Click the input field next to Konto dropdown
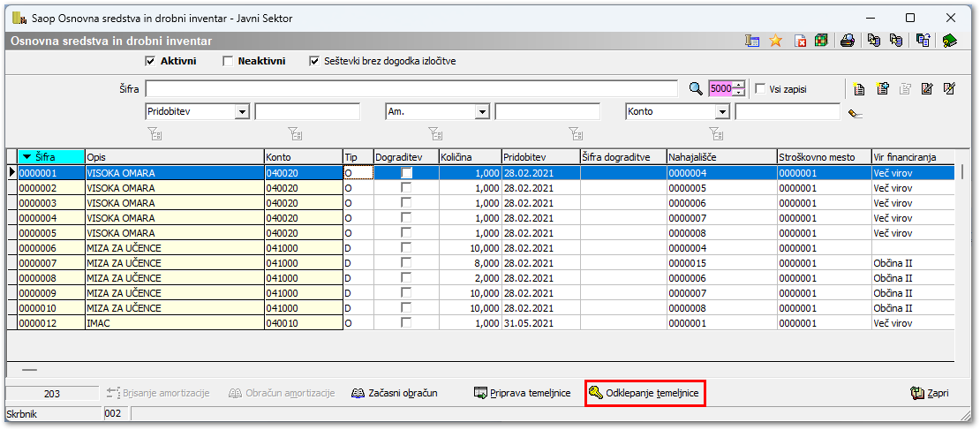Screen dimensions: 980x430 788,112
